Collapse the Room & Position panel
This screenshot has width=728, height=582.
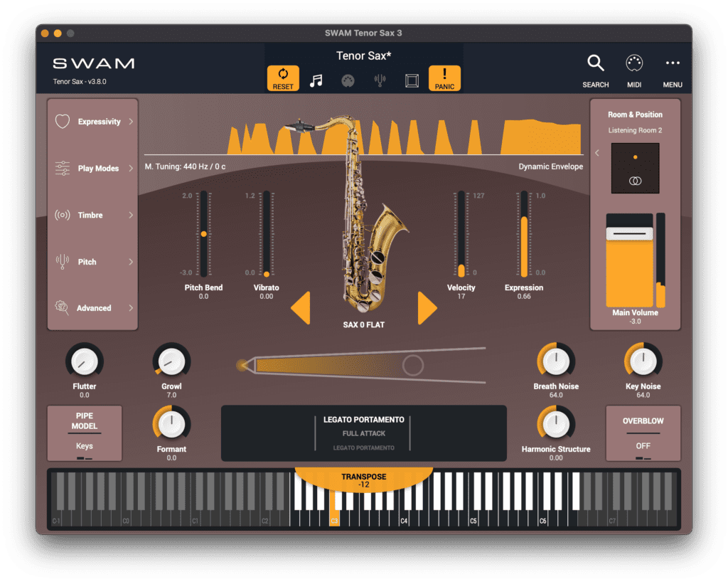[597, 152]
